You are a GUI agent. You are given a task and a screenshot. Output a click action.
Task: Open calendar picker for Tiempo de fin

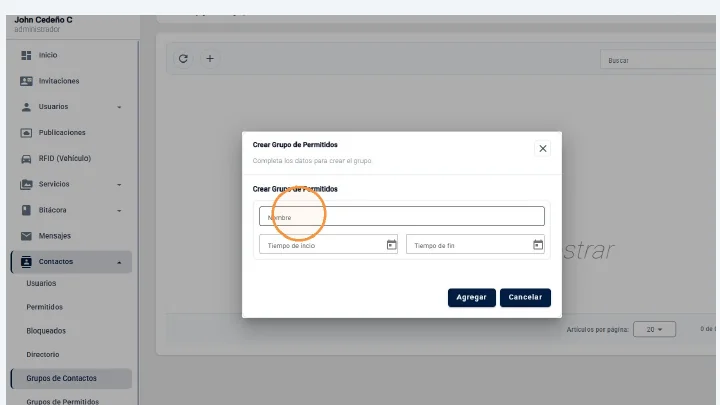tap(538, 245)
